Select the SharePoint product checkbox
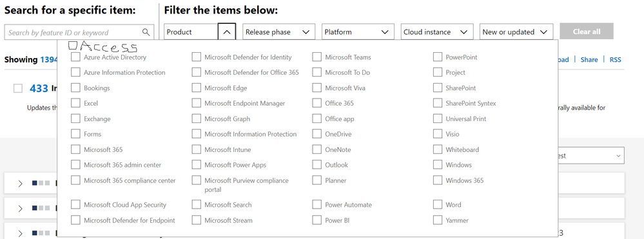 pos(438,88)
